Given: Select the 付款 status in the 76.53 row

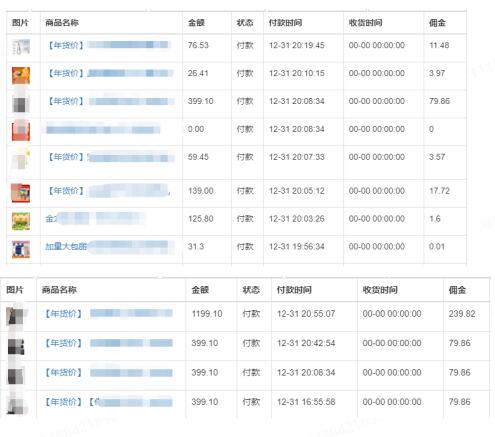Looking at the screenshot, I should coord(245,45).
